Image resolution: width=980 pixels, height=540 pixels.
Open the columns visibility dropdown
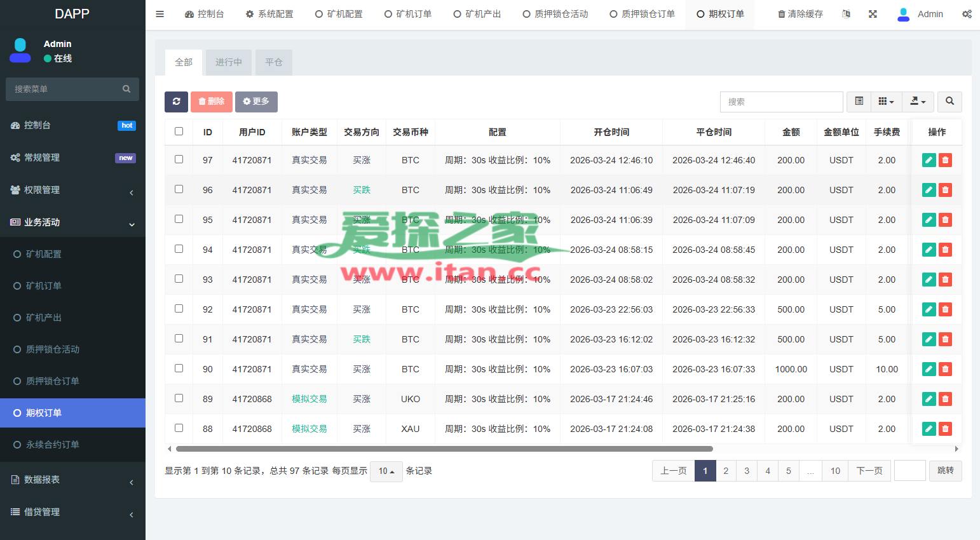(x=886, y=102)
